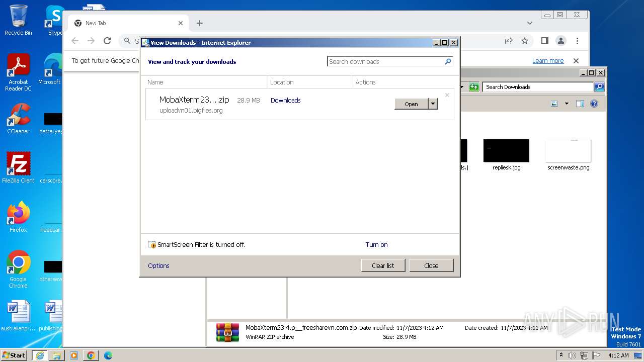The width and height of the screenshot is (644, 362).
Task: Dismiss Chrome info bar with X
Action: point(576,61)
